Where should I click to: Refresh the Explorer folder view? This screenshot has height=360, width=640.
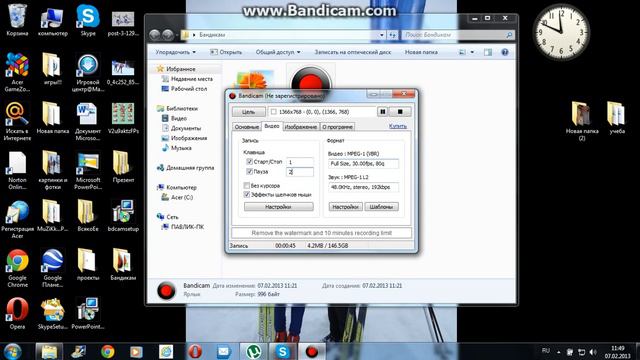(x=392, y=35)
